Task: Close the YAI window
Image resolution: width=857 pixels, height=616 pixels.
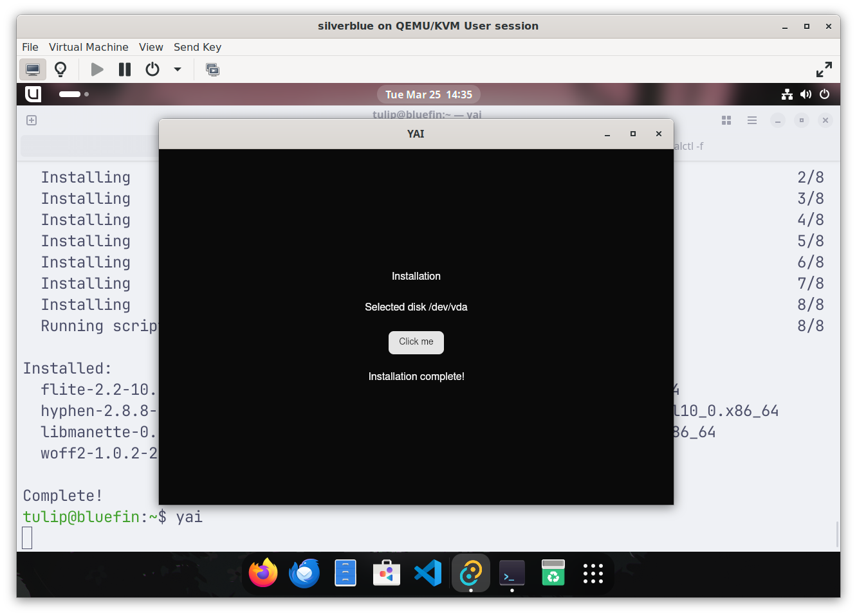Action: click(x=659, y=134)
